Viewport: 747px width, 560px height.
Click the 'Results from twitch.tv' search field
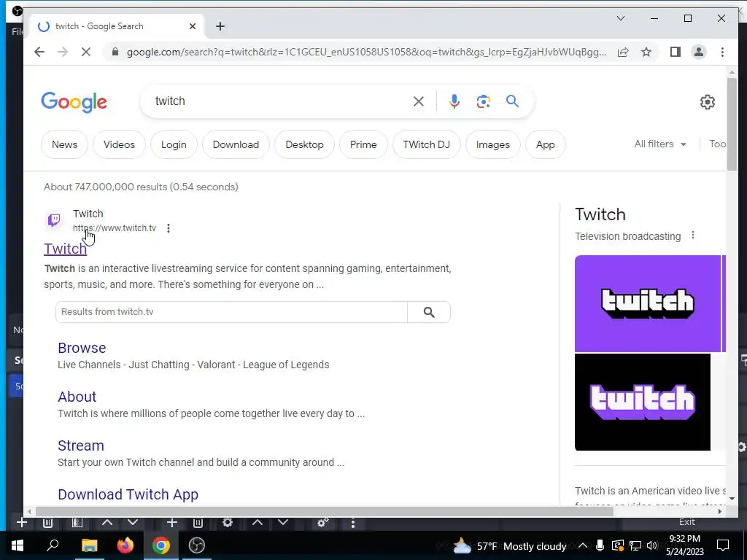click(x=231, y=312)
